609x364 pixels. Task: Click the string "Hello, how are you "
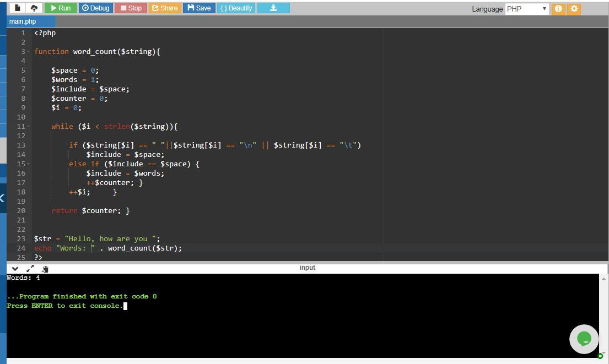click(110, 238)
